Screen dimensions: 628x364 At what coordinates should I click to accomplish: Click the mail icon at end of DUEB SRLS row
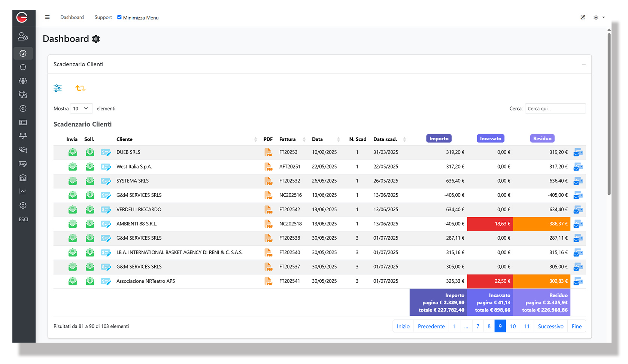click(x=578, y=152)
